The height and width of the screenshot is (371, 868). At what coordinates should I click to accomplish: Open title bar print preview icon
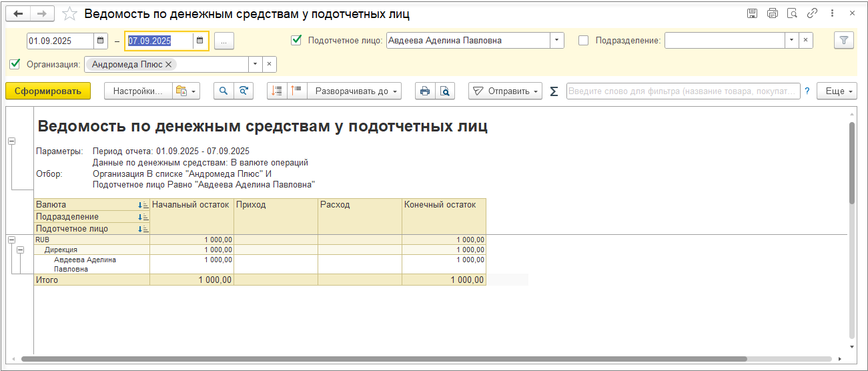point(792,13)
